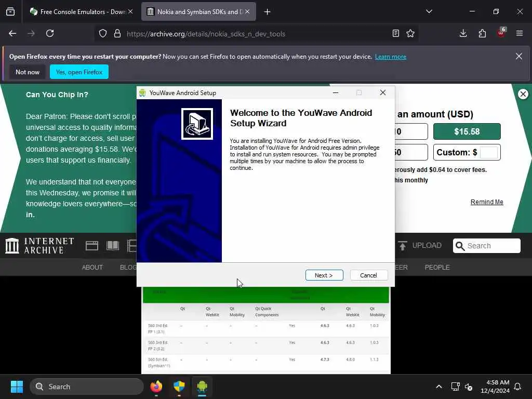The height and width of the screenshot is (399, 532).
Task: Close the Free Console Emulators tab
Action: 130,12
